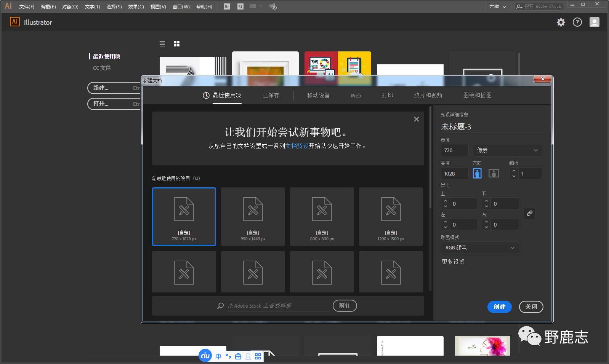Viewport: 609px width, 364px height.
Task: Select portrait orientation
Action: 477,173
